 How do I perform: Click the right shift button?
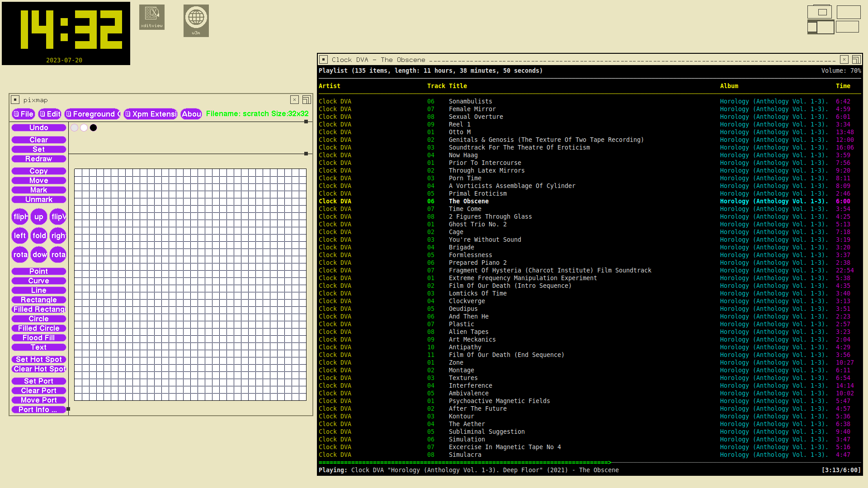[58, 236]
